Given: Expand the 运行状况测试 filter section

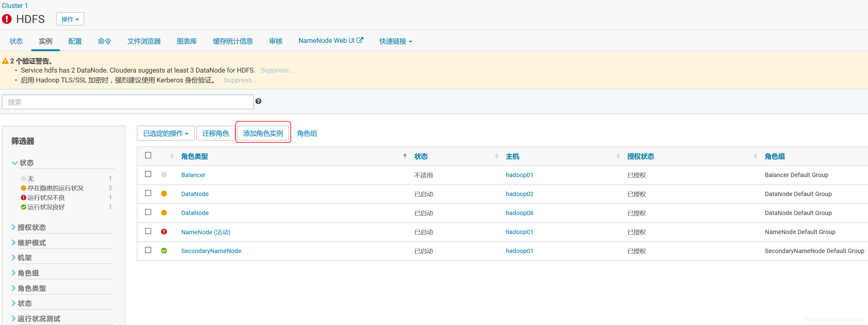Looking at the screenshot, I should [36, 319].
